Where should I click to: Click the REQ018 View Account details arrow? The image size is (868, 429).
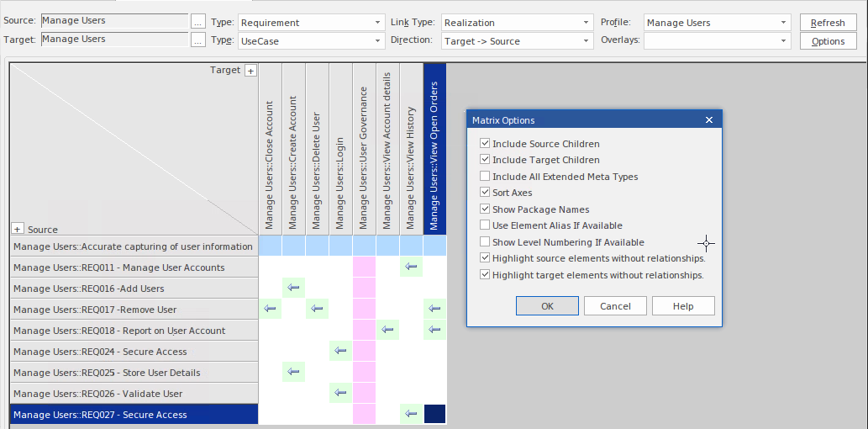click(x=387, y=331)
